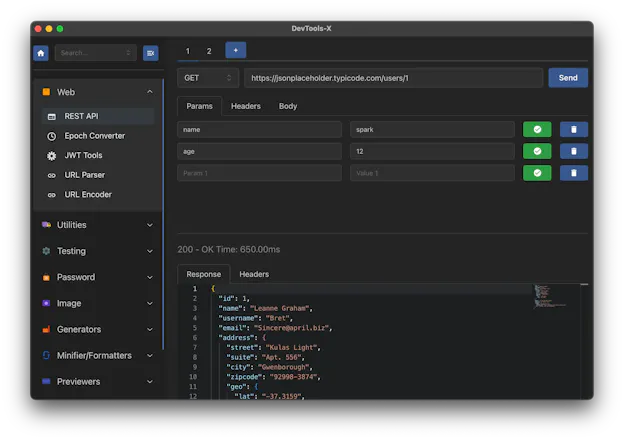Click the JWT Tools gear icon

tap(52, 156)
